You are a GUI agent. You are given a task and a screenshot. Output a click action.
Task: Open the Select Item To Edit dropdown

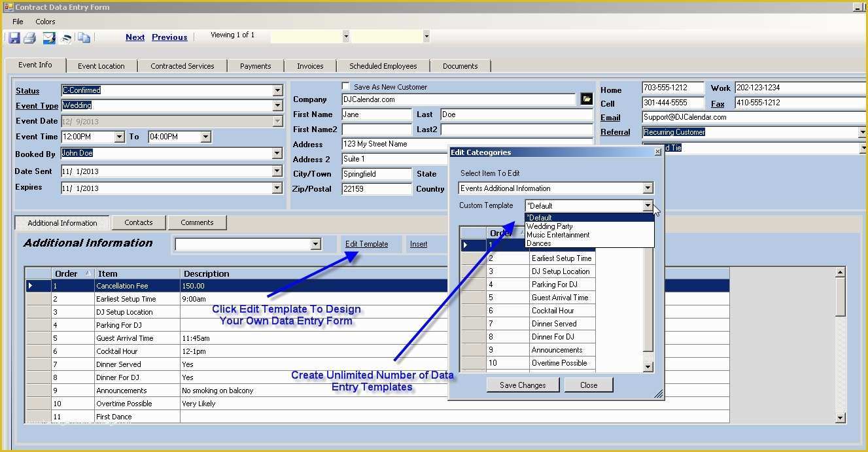pyautogui.click(x=648, y=188)
